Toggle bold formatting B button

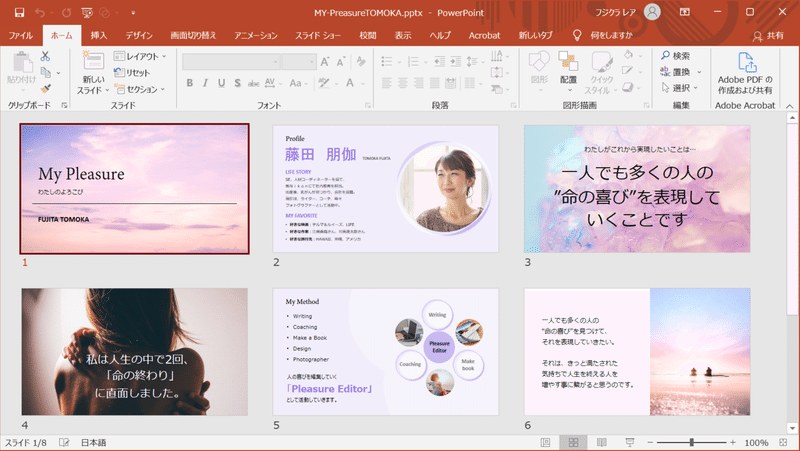pyautogui.click(x=189, y=83)
